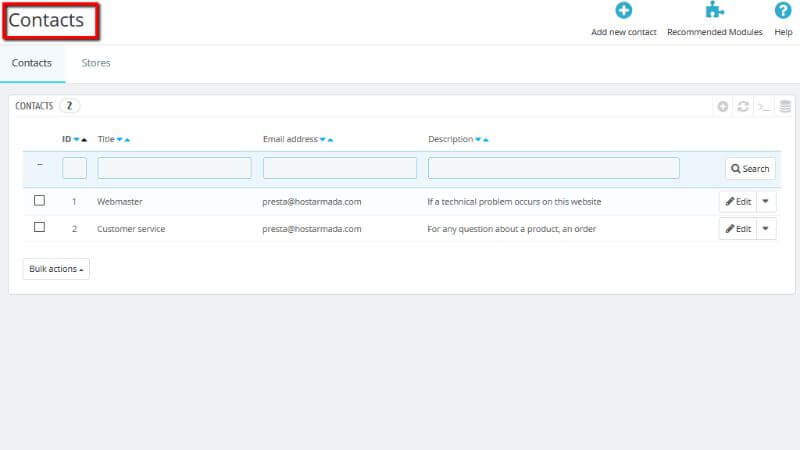Click panel header add new plus icon

pos(722,106)
